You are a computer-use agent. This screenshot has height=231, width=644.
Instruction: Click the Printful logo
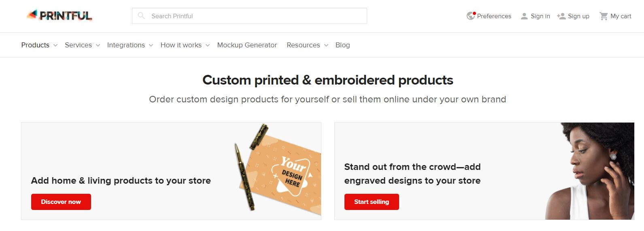[60, 16]
